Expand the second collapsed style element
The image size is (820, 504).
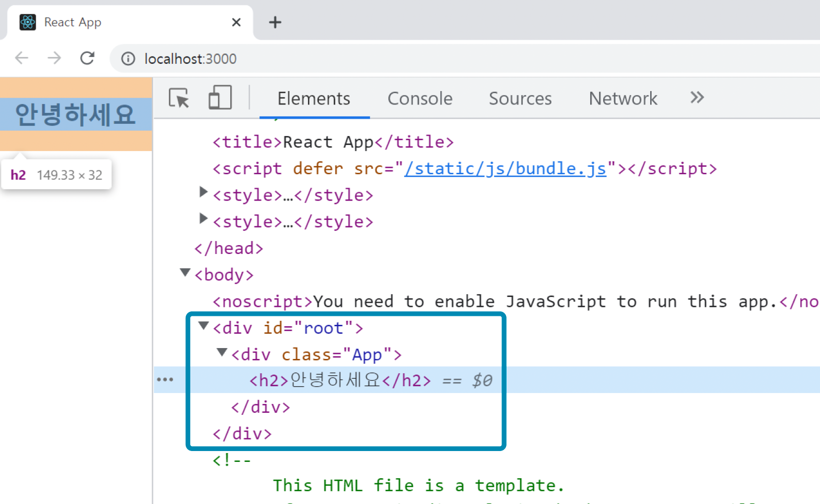point(203,218)
